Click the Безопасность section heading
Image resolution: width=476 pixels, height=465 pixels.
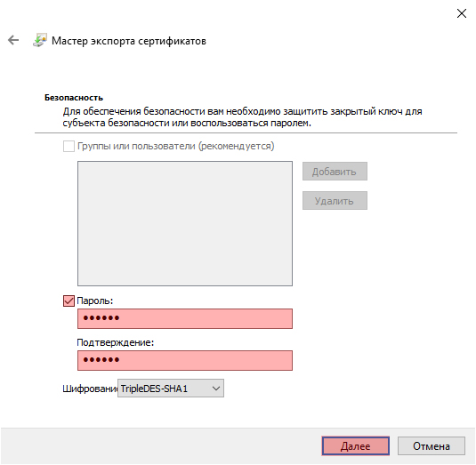click(x=74, y=98)
